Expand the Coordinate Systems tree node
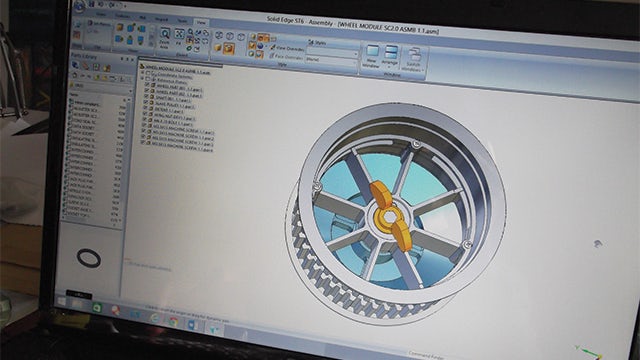 pyautogui.click(x=143, y=73)
